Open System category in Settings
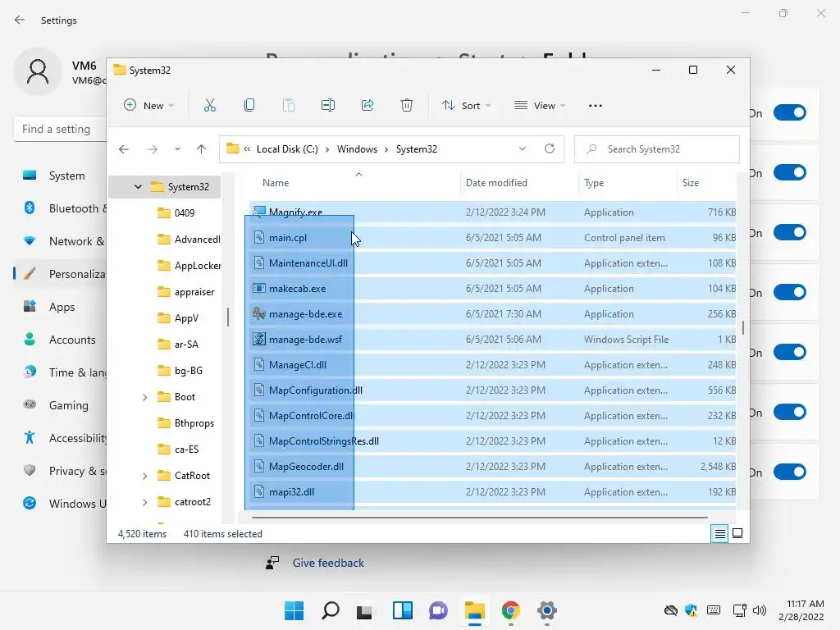The width and height of the screenshot is (840, 630). (60, 176)
